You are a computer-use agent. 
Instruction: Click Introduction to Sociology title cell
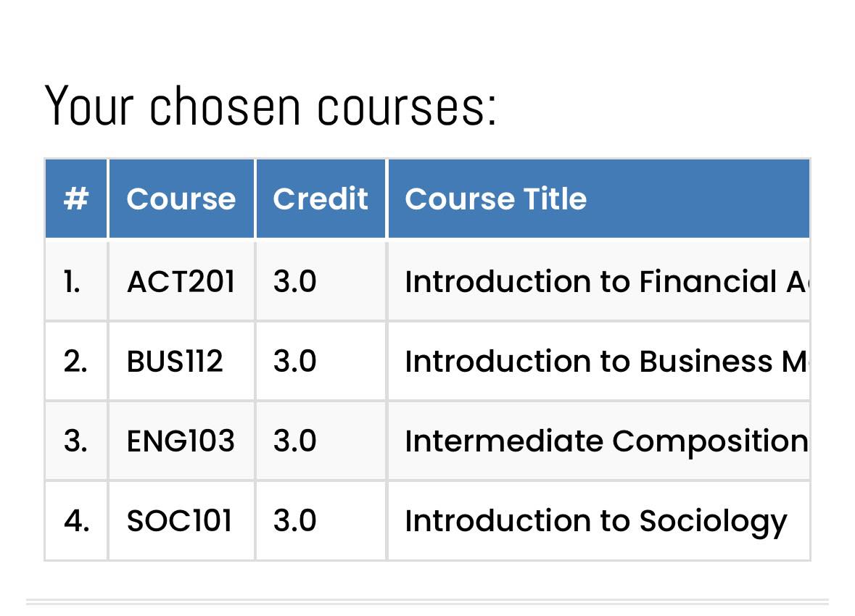(x=599, y=520)
